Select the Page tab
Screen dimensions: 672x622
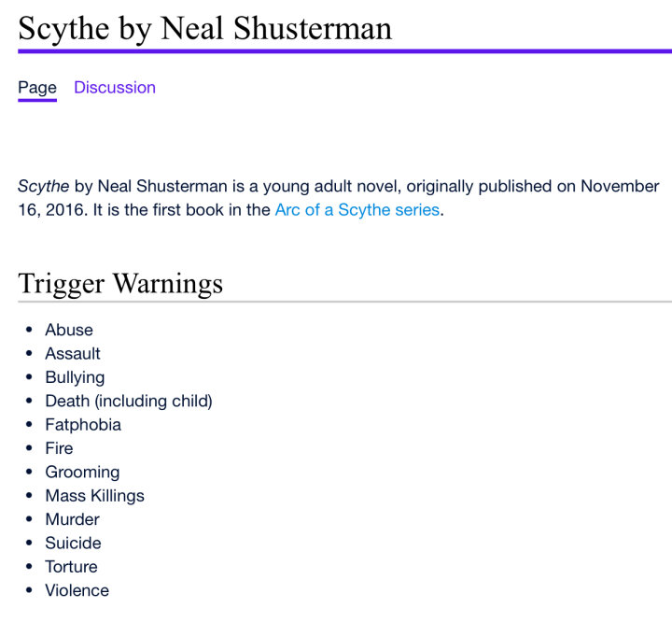tap(37, 88)
